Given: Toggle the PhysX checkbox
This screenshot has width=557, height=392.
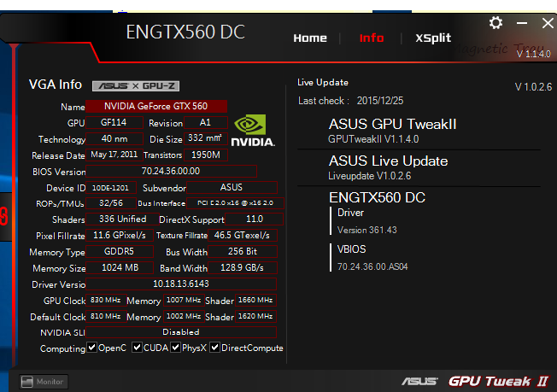Looking at the screenshot, I should [175, 348].
